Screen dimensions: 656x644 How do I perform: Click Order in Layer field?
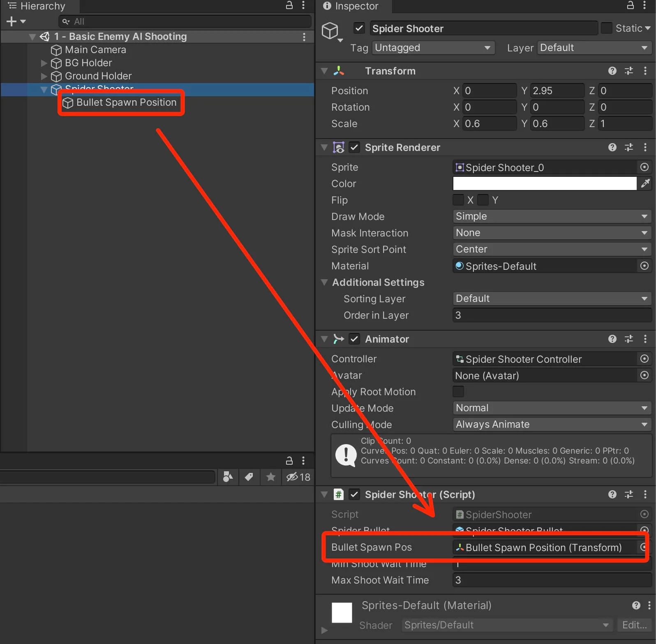552,315
